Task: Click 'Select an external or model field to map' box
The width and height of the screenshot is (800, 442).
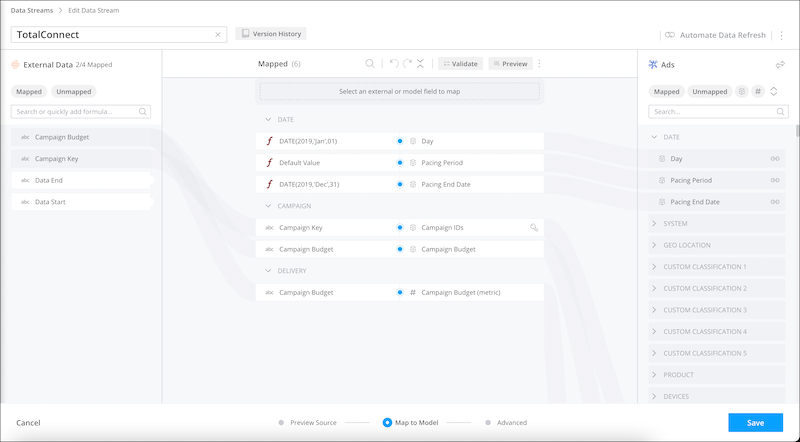Action: [x=399, y=91]
